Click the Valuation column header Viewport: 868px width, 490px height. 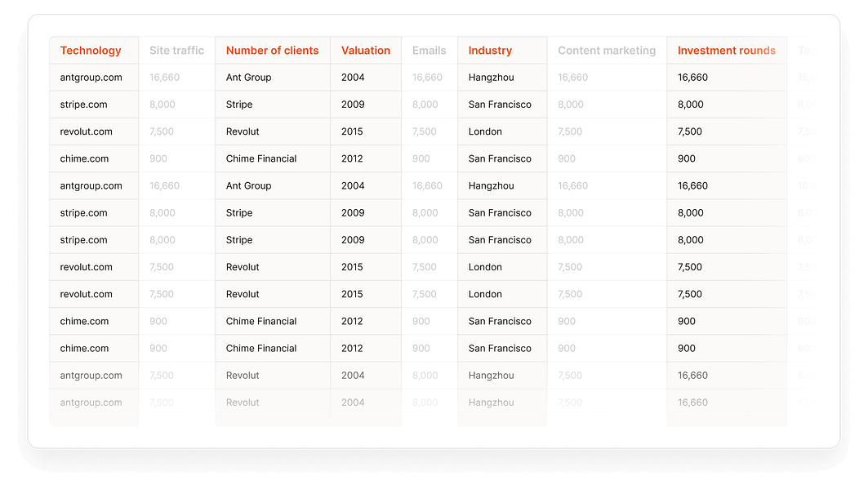[365, 51]
